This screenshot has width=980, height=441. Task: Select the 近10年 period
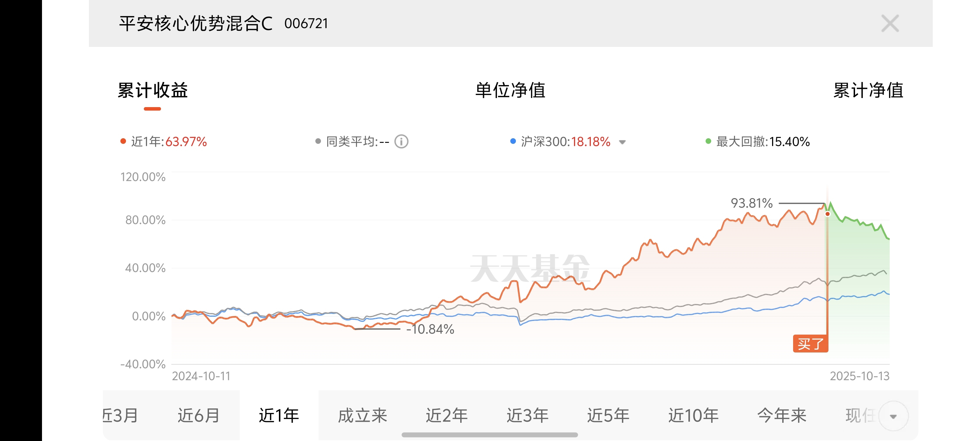(693, 415)
